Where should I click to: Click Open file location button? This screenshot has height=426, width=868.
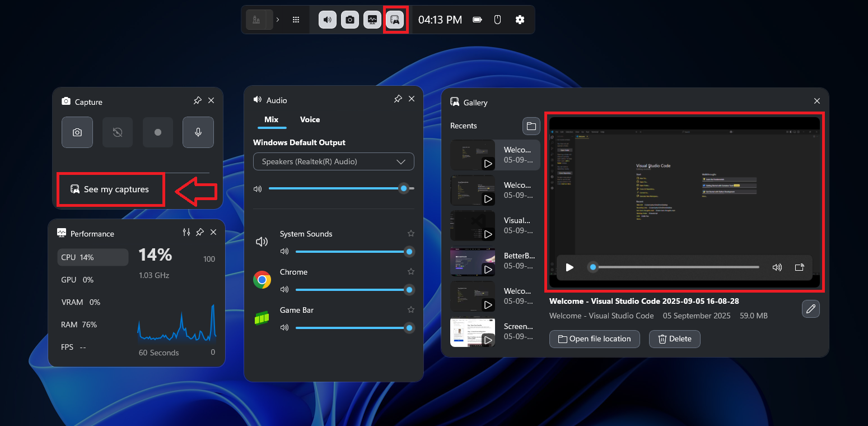tap(594, 339)
